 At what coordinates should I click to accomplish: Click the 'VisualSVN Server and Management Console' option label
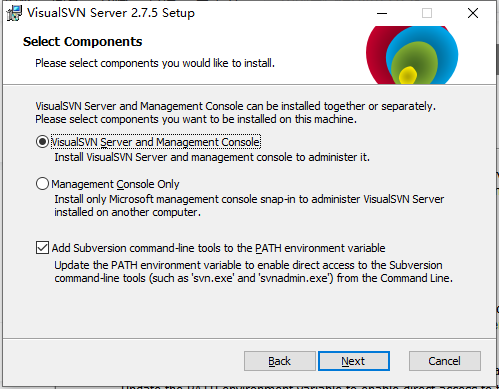tap(155, 142)
